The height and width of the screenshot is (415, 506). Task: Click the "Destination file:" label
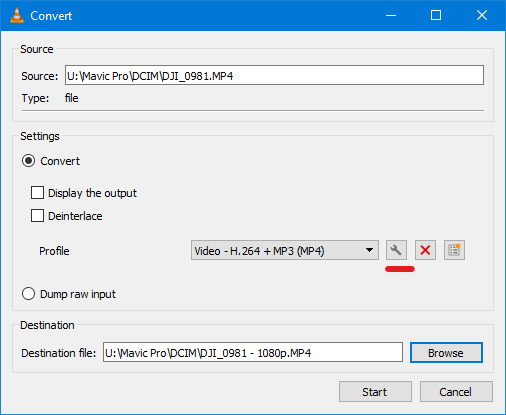pos(59,353)
